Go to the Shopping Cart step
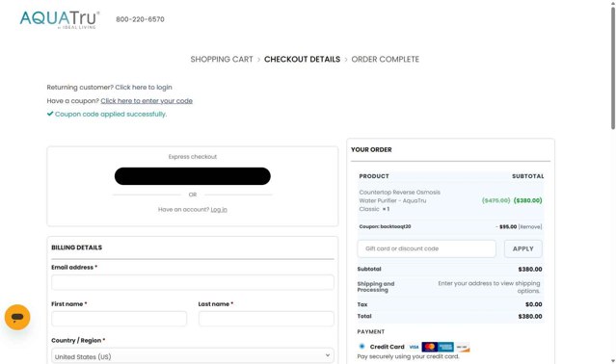The width and height of the screenshot is (616, 364). pyautogui.click(x=222, y=60)
